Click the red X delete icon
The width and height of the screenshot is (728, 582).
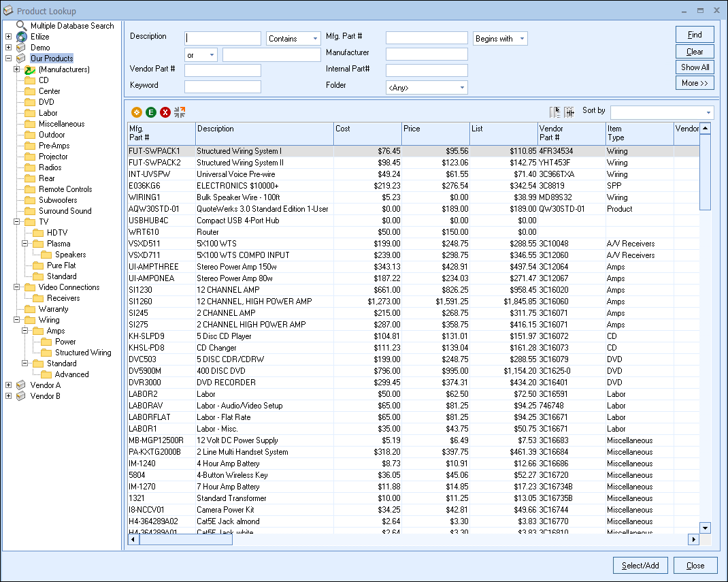[x=165, y=112]
